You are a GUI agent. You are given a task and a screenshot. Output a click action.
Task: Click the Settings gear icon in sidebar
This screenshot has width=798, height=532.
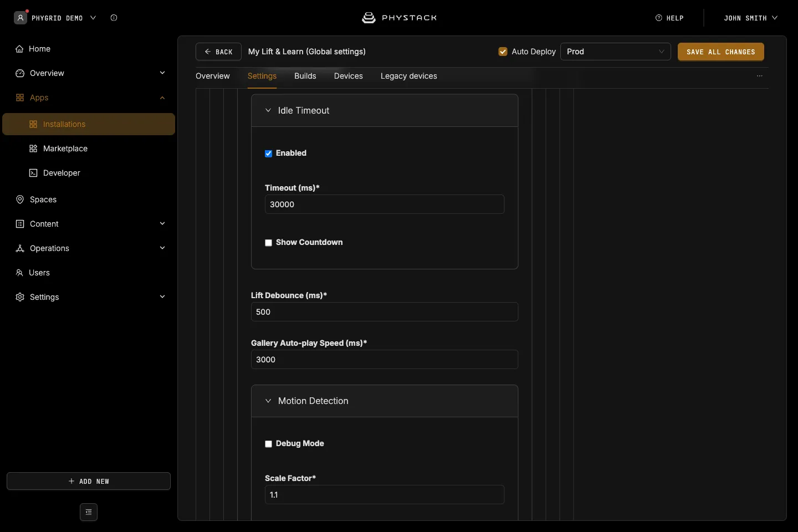tap(20, 297)
